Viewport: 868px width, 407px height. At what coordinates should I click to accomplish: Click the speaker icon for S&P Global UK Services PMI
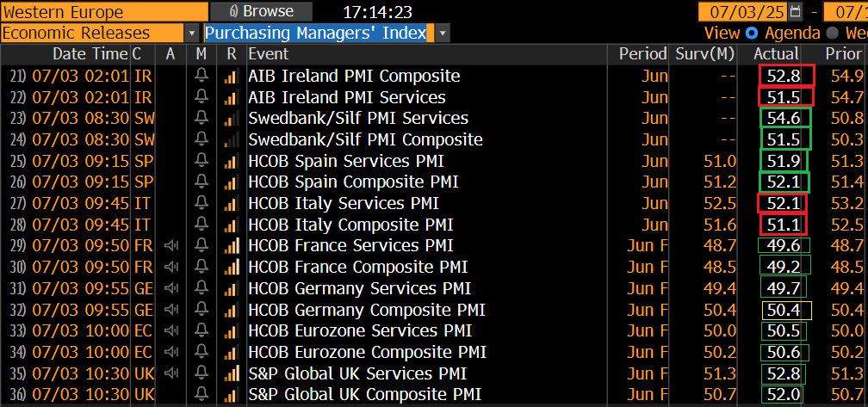tap(171, 373)
